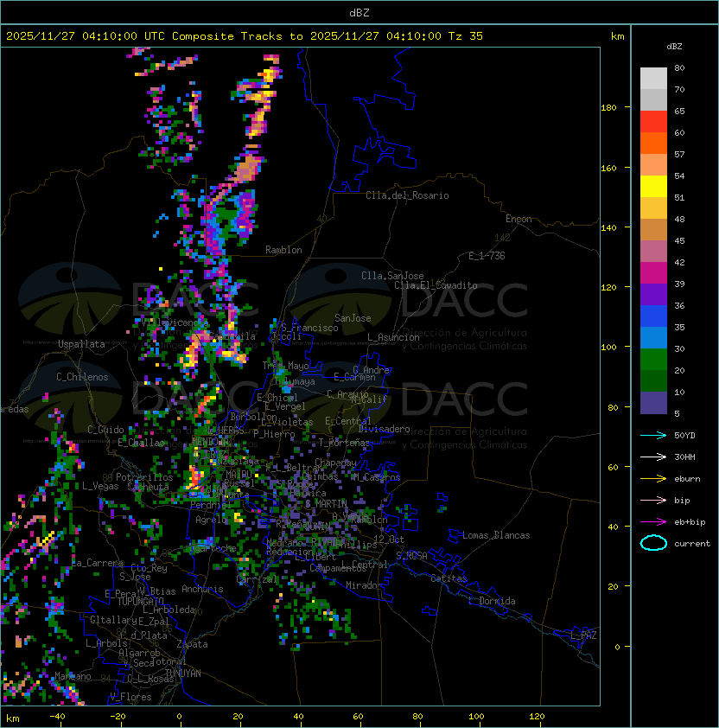Click the 'Clla.SanJose' map label
Viewport: 719px width, 728px height.
tap(392, 276)
